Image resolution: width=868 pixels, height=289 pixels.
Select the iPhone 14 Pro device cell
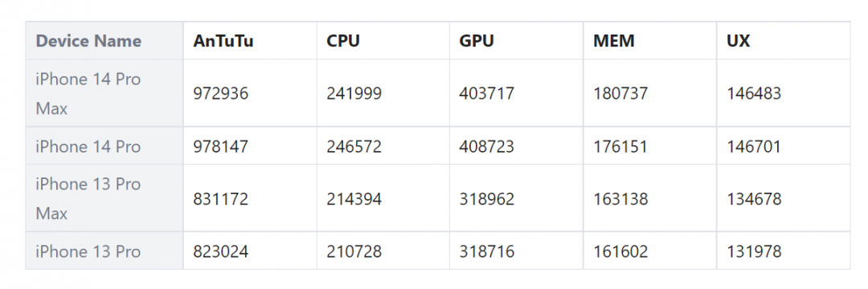(x=88, y=146)
